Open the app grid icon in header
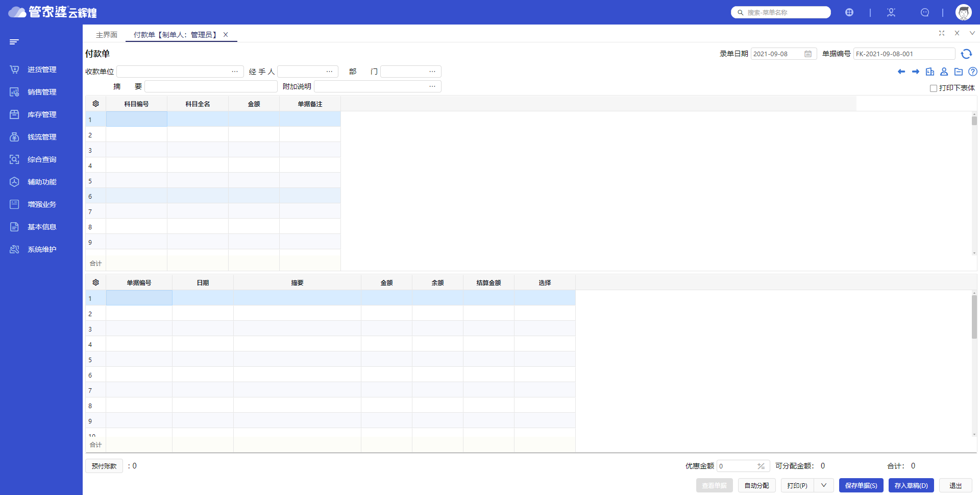This screenshot has width=980, height=495. coord(849,12)
